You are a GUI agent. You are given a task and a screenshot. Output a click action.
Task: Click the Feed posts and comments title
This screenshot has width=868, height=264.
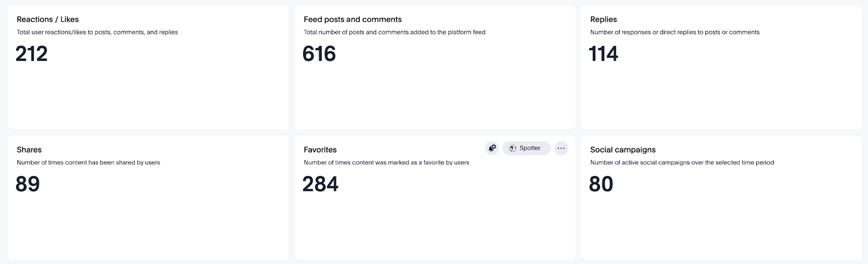(x=353, y=20)
